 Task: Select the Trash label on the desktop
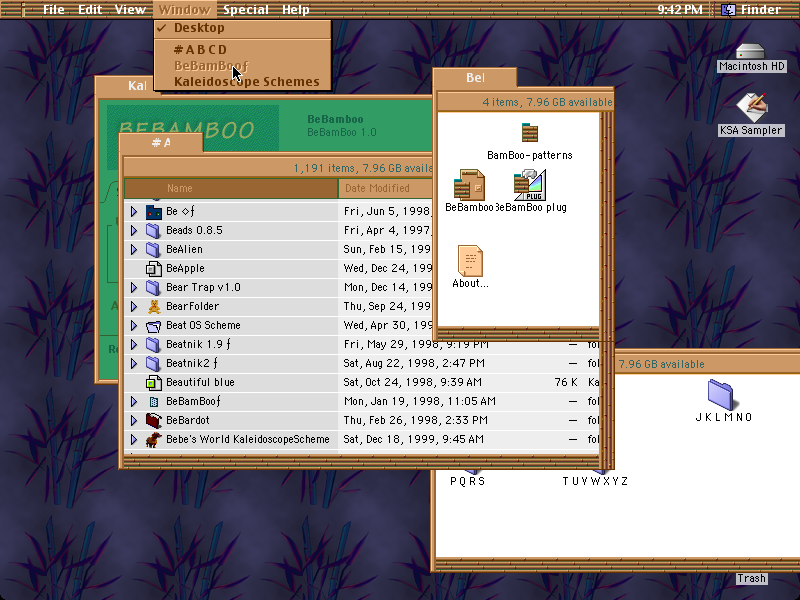[x=751, y=578]
